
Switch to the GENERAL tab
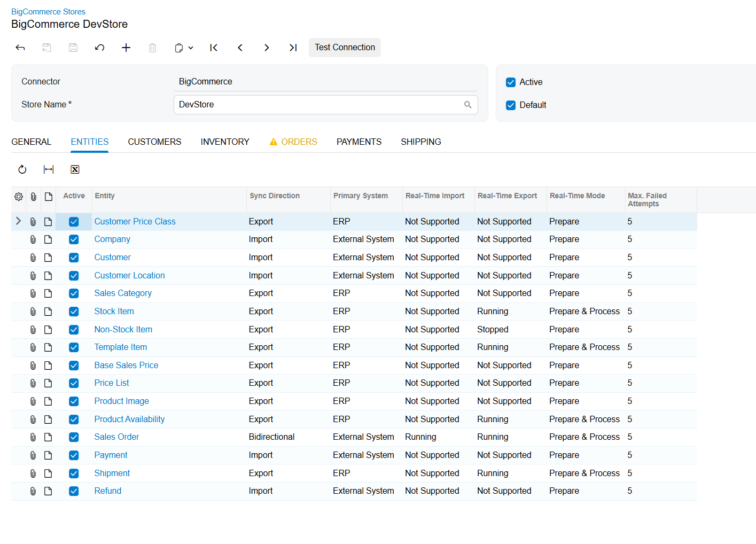(32, 142)
